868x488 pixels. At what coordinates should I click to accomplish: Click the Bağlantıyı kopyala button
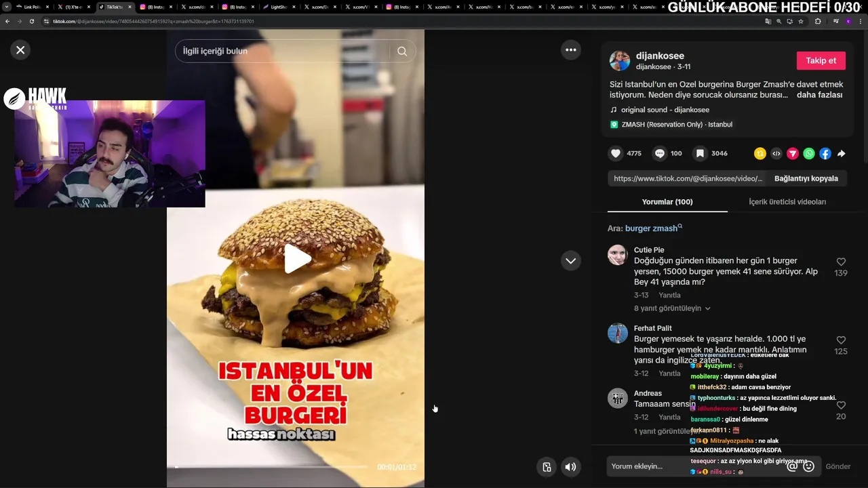[806, 178]
